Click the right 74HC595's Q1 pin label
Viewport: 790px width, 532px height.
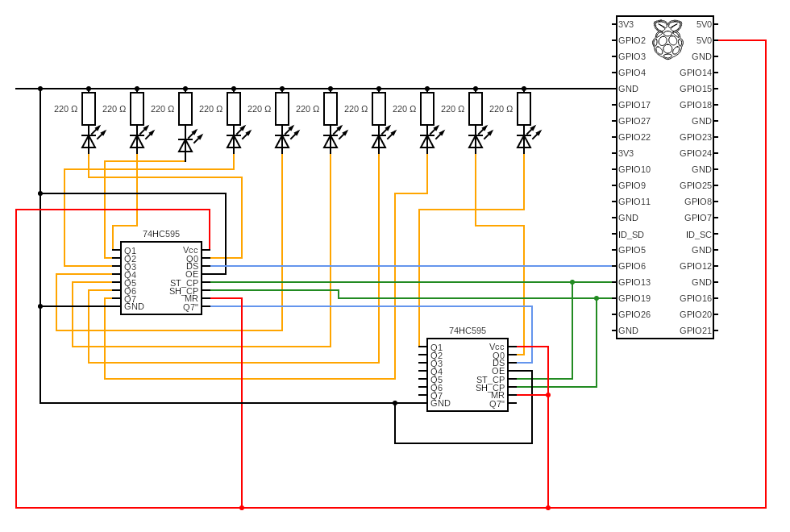[436, 347]
